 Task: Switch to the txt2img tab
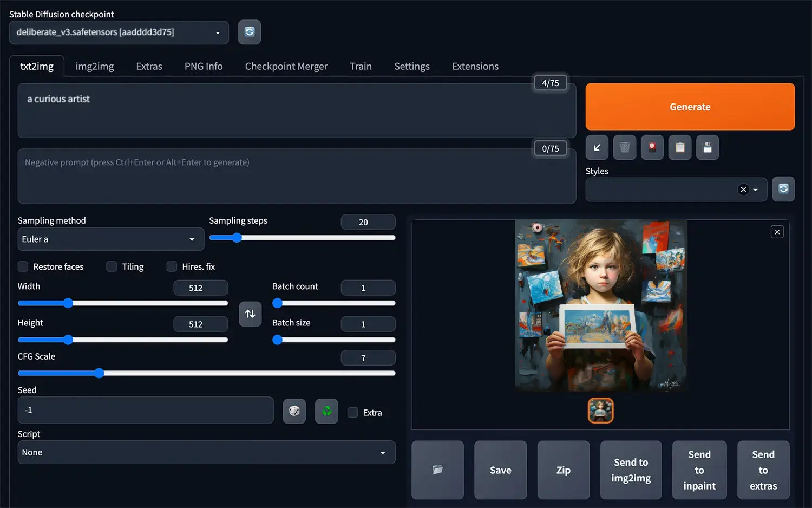pos(37,66)
